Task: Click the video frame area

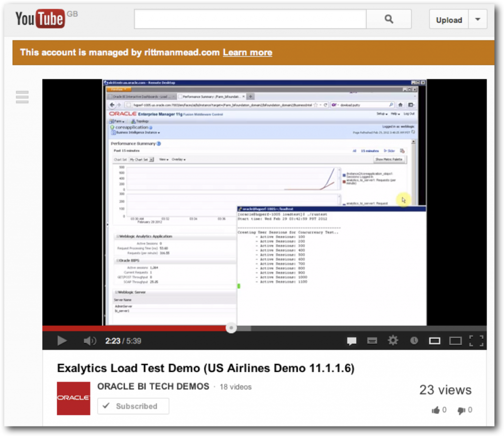Action: (264, 202)
